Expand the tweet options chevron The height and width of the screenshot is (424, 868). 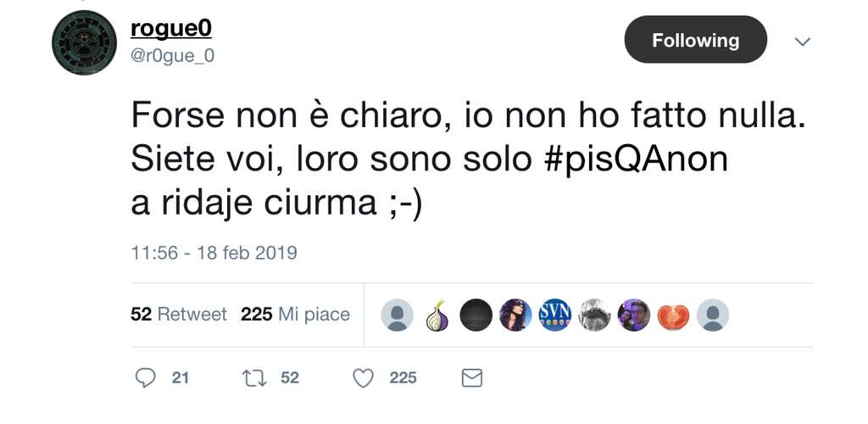pyautogui.click(x=802, y=41)
